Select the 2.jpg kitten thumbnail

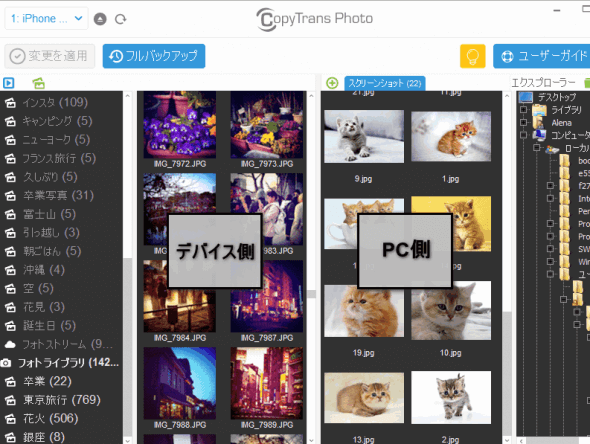pyautogui.click(x=451, y=397)
